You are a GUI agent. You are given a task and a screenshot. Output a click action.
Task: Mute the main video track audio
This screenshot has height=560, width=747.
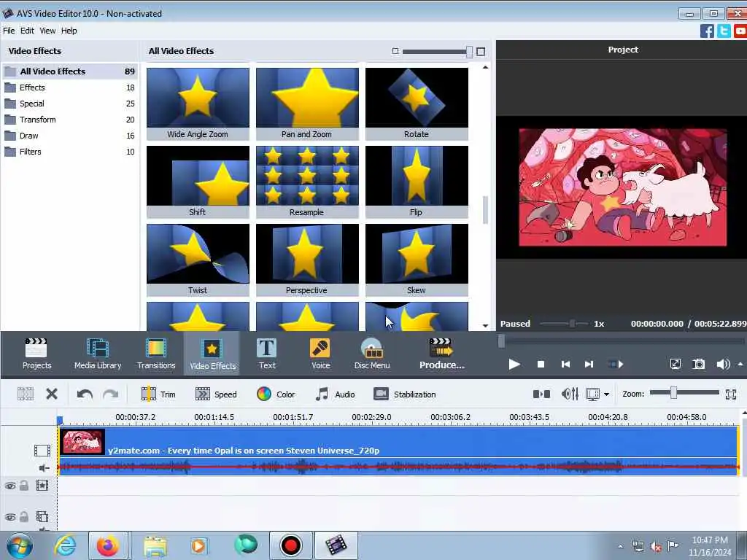coord(43,468)
